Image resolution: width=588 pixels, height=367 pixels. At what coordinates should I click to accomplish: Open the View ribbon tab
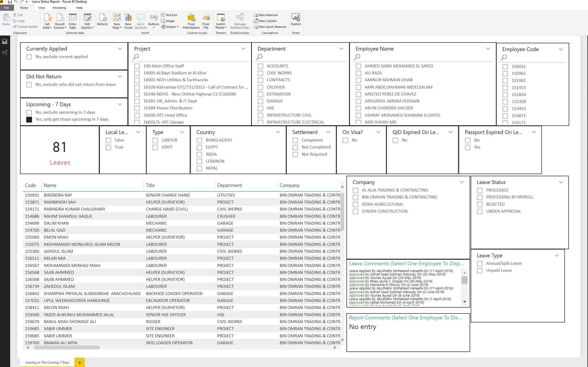coord(42,8)
